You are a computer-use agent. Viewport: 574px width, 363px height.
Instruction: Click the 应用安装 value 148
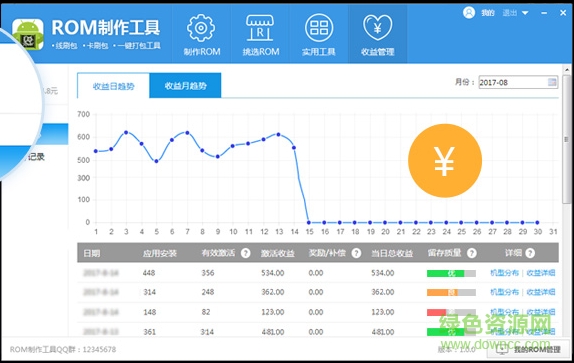tap(149, 312)
